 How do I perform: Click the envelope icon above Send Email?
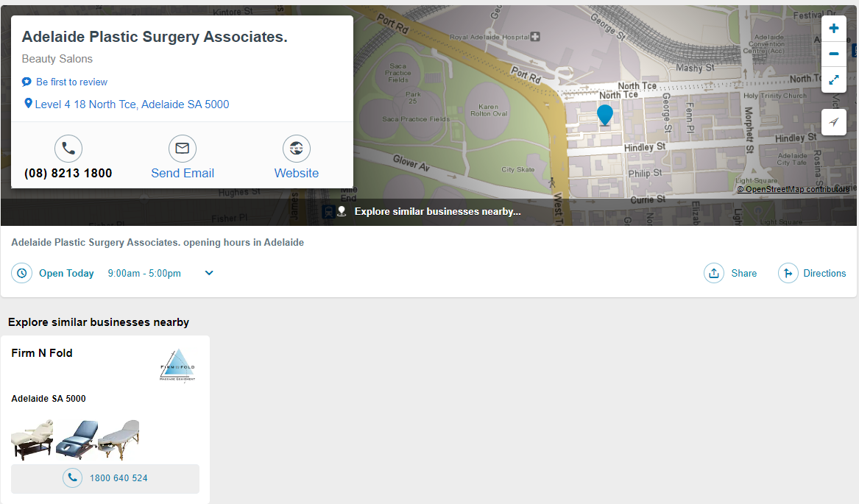point(183,149)
